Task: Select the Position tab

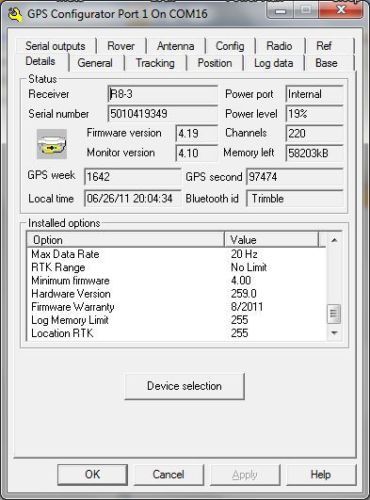Action: tap(215, 63)
